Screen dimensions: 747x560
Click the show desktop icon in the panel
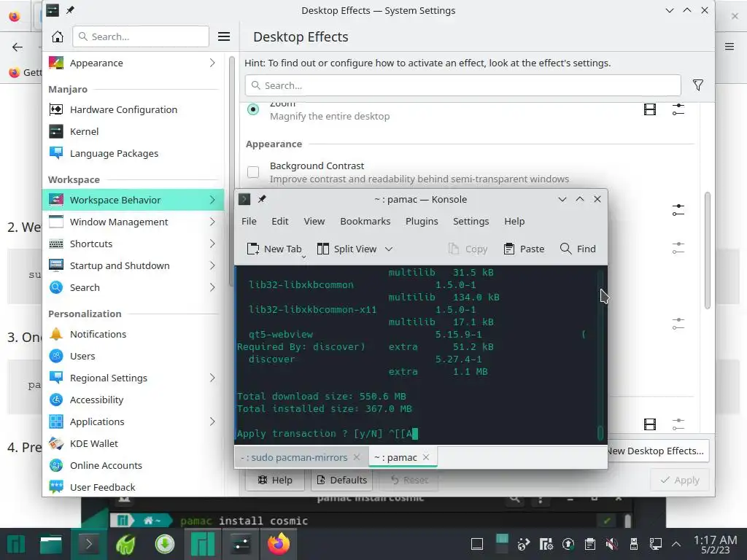477,544
